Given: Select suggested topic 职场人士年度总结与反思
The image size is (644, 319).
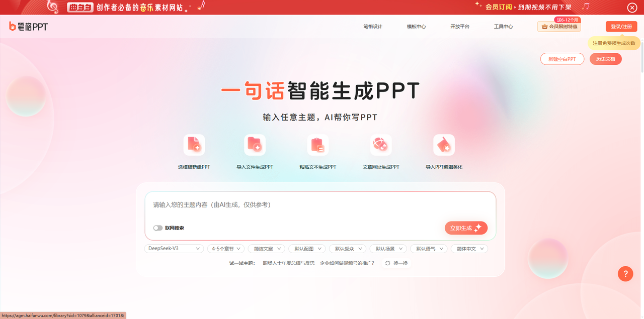Looking at the screenshot, I should pyautogui.click(x=288, y=263).
